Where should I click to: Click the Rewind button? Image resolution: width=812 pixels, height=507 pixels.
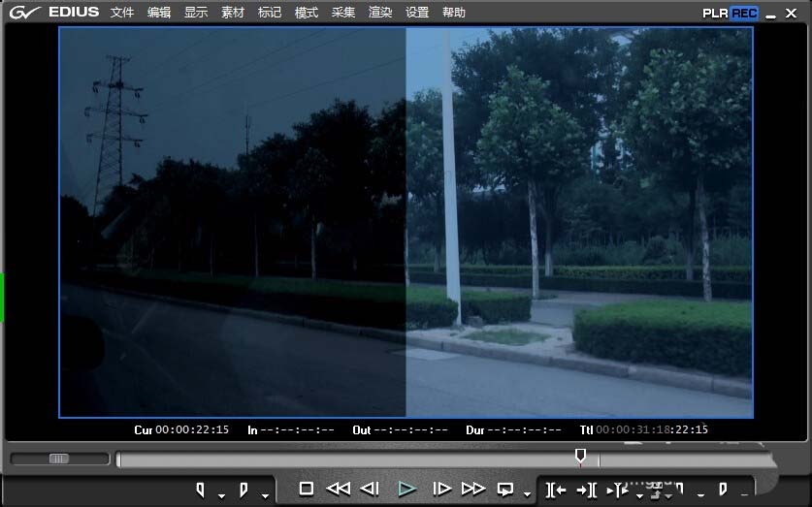(x=339, y=489)
